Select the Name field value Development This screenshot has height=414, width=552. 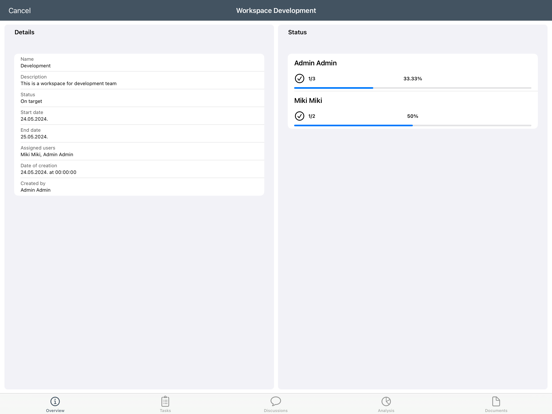coord(36,66)
